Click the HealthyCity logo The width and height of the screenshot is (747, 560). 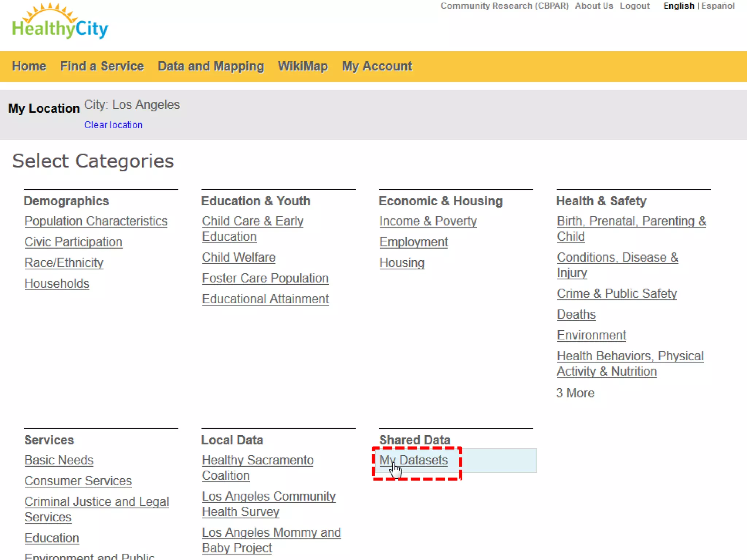pos(60,23)
